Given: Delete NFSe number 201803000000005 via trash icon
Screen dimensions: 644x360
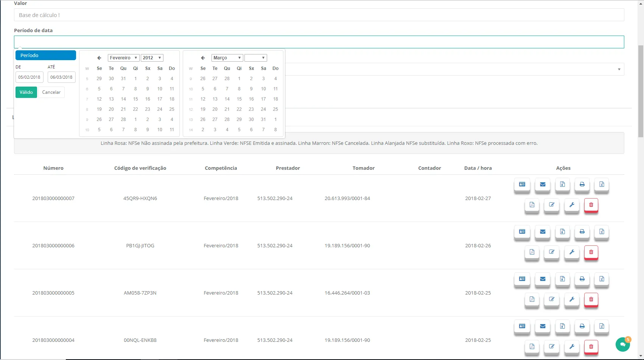Looking at the screenshot, I should pos(591,299).
